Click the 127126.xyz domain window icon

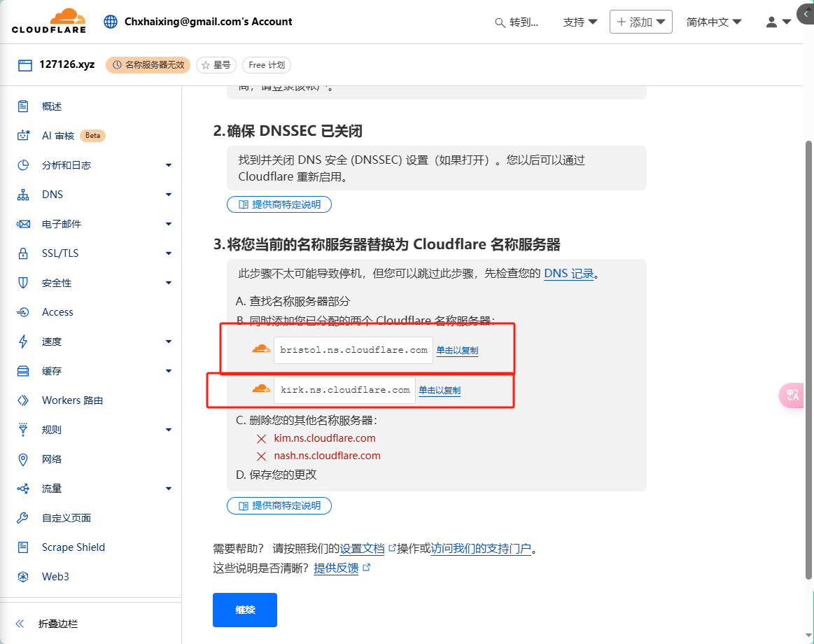[25, 65]
